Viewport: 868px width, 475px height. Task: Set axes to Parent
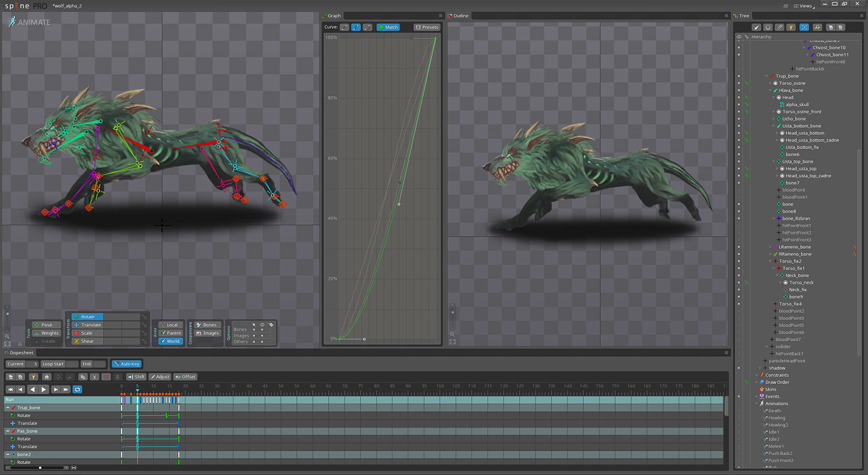click(x=171, y=333)
